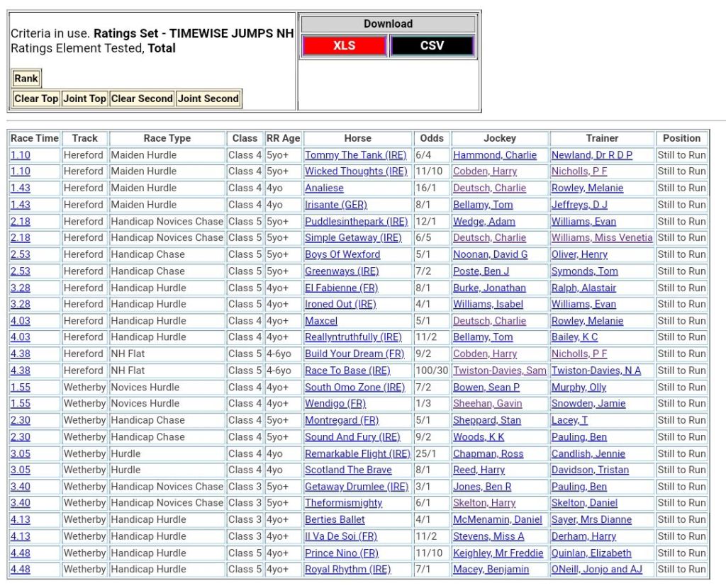This screenshot has height=588, width=726.
Task: Open the 1.43 race time for Analiese
Action: pyautogui.click(x=21, y=188)
